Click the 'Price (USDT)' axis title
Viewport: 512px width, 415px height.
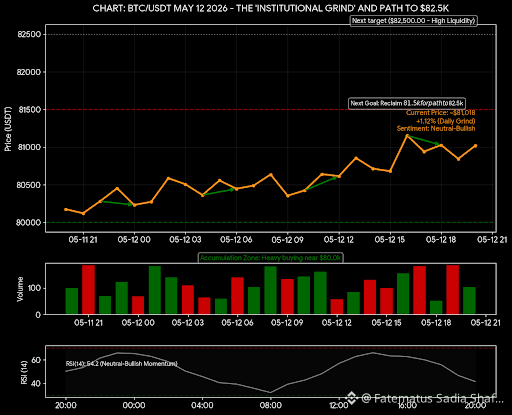[x=8, y=129]
